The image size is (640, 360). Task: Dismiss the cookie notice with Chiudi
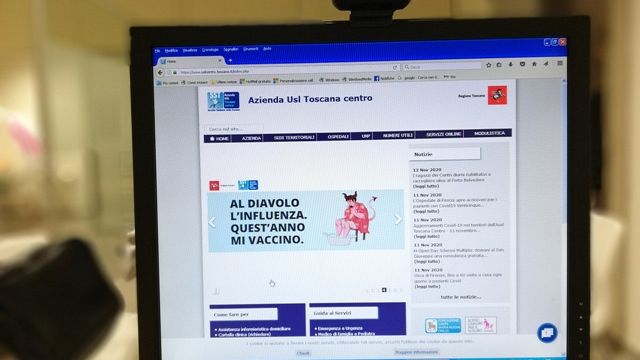pyautogui.click(x=303, y=353)
